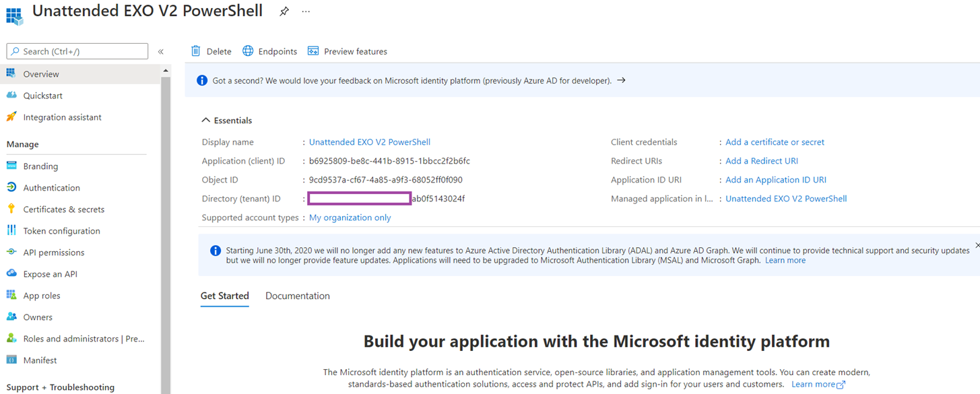Open the managed application Unattended EXO V2 PowerShell link
Viewport: 980px width, 394px height.
786,199
